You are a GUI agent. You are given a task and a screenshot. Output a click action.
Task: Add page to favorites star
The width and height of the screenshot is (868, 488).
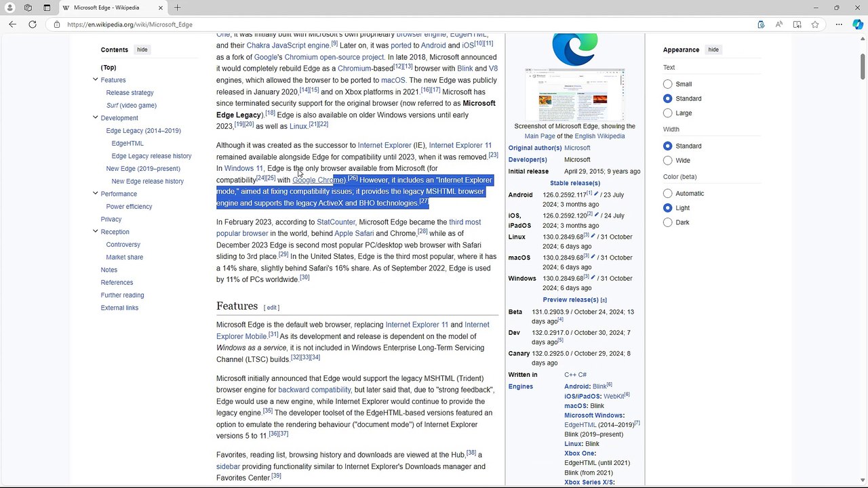click(x=815, y=24)
